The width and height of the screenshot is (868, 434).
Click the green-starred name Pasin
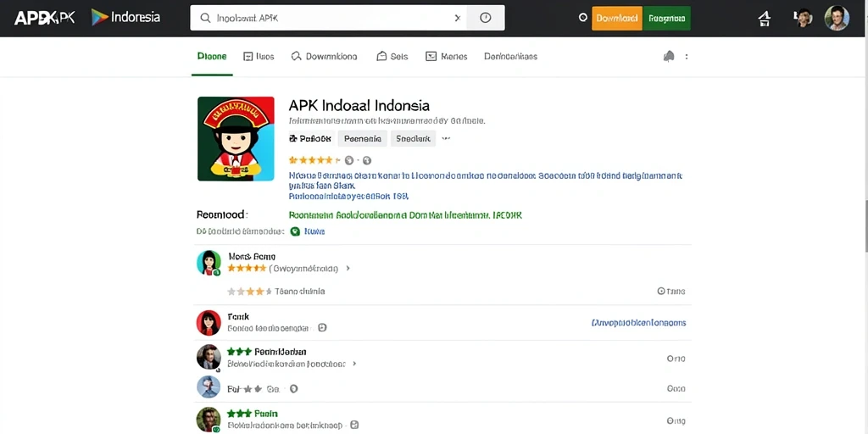265,414
